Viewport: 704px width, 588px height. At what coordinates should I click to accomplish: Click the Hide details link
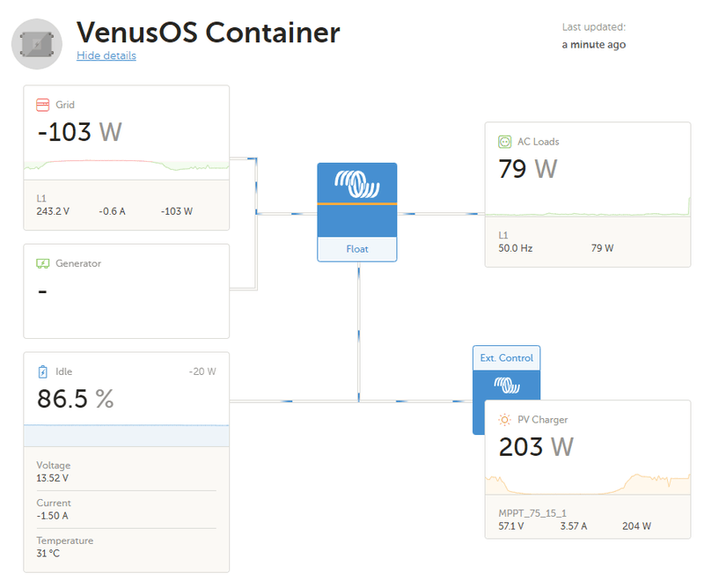pyautogui.click(x=106, y=55)
